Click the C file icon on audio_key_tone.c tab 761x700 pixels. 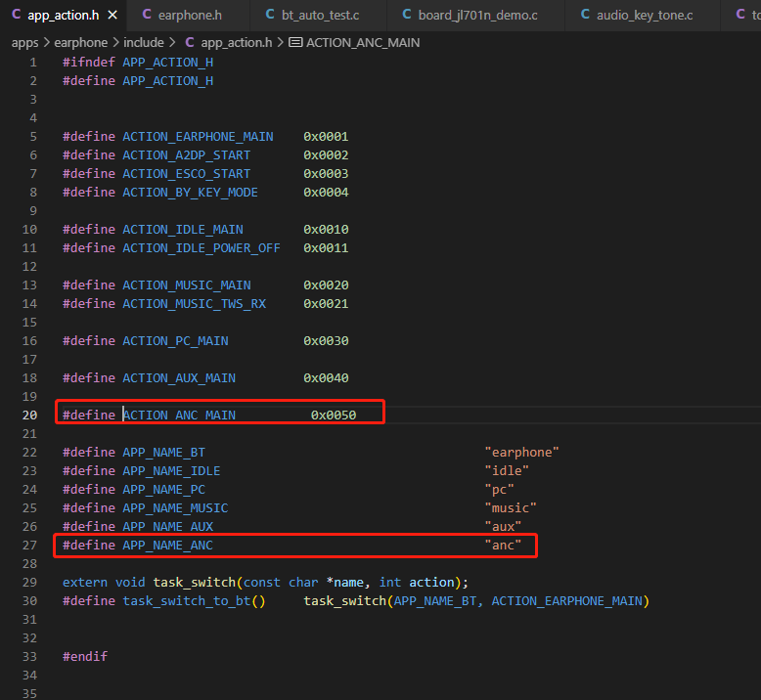click(x=585, y=15)
